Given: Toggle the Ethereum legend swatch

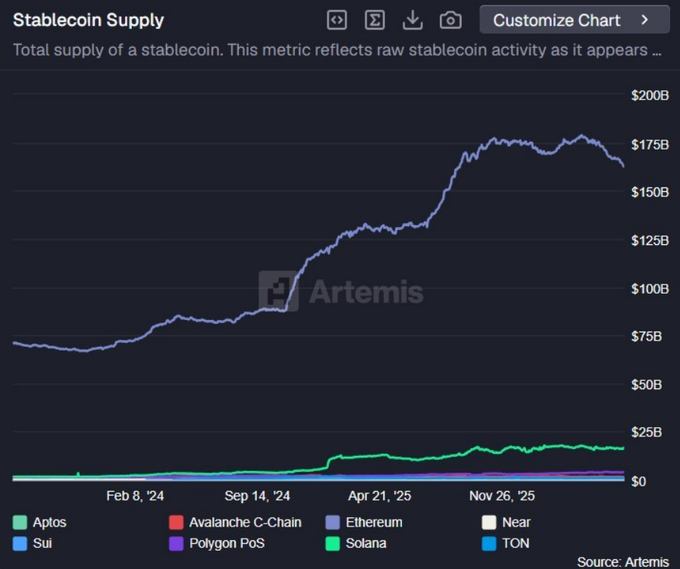Looking at the screenshot, I should point(333,522).
